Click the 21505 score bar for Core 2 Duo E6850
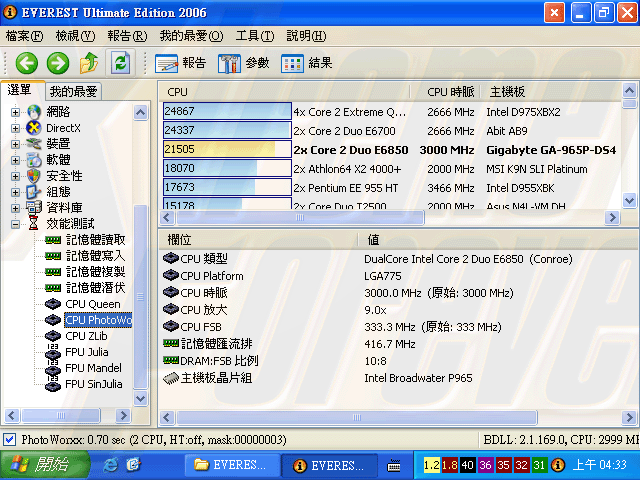 [x=226, y=149]
